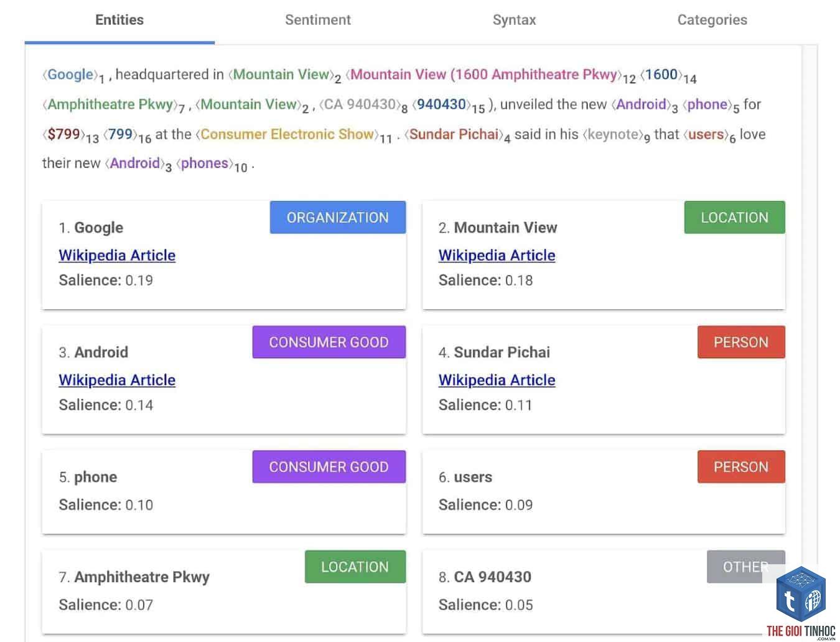Select green "Amphitheatre Pkwy" entity in the sentence
Viewport: 840px width, 642px height.
point(110,105)
